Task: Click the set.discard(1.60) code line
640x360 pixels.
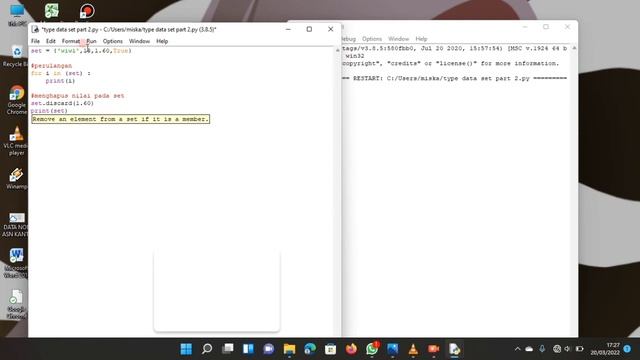Action: [x=62, y=103]
